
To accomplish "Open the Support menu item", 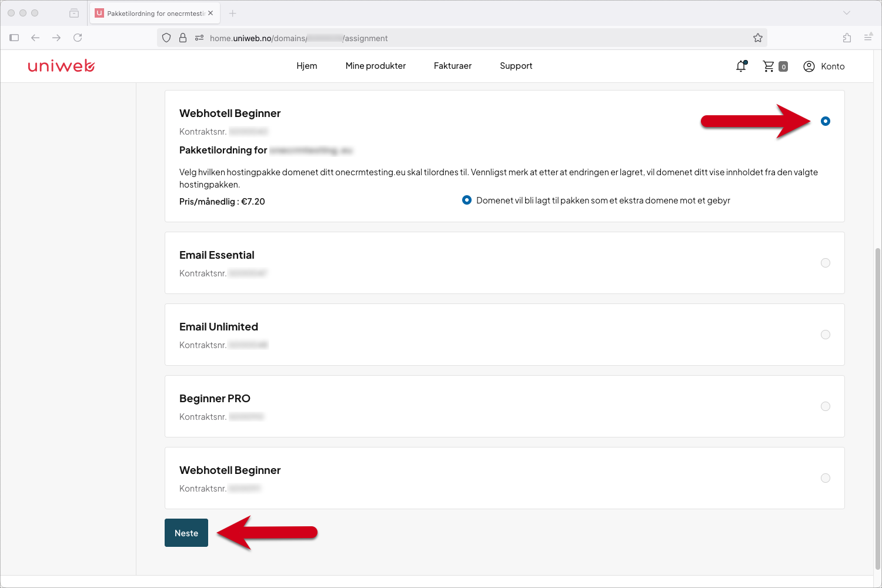I will [516, 66].
